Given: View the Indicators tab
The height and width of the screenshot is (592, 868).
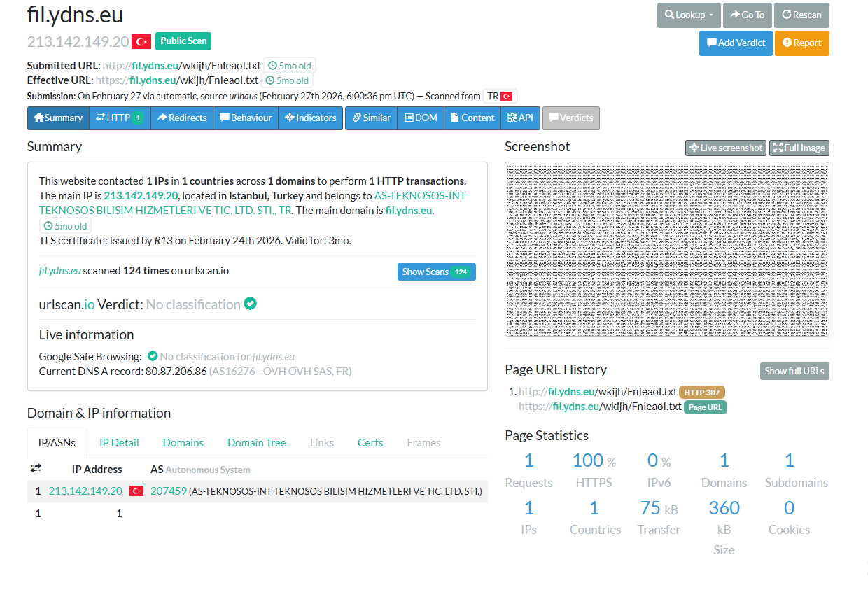Looking at the screenshot, I should tap(311, 118).
